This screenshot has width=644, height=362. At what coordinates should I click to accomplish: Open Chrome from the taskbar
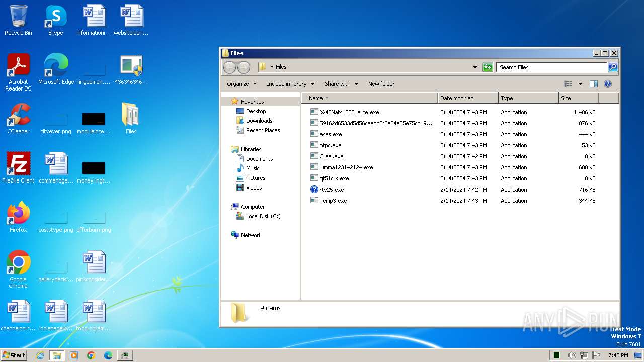91,355
